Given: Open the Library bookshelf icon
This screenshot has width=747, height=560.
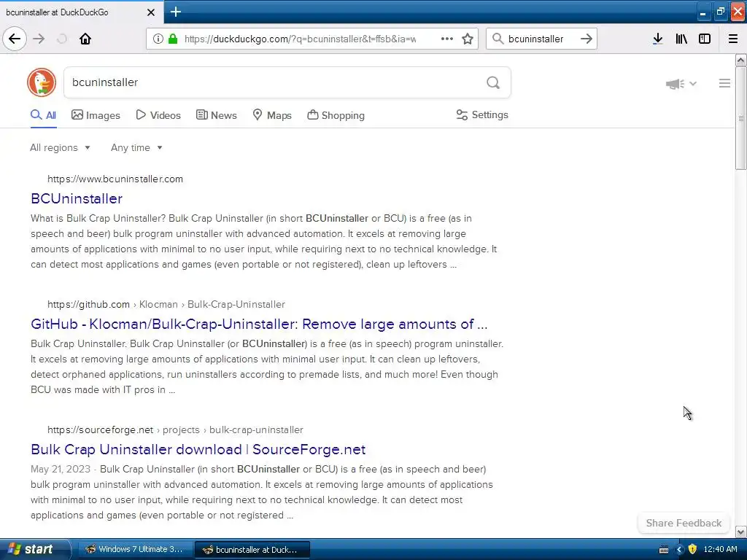Looking at the screenshot, I should [x=681, y=39].
